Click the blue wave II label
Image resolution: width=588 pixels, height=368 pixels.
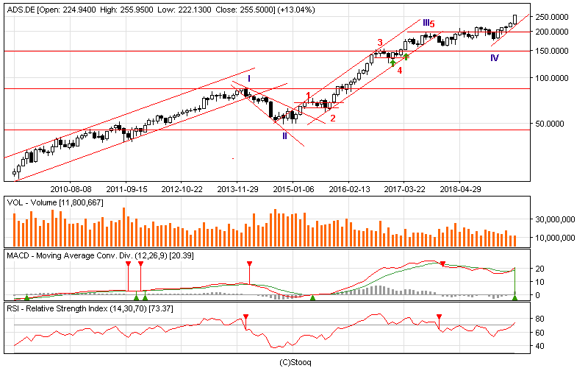[x=284, y=136]
